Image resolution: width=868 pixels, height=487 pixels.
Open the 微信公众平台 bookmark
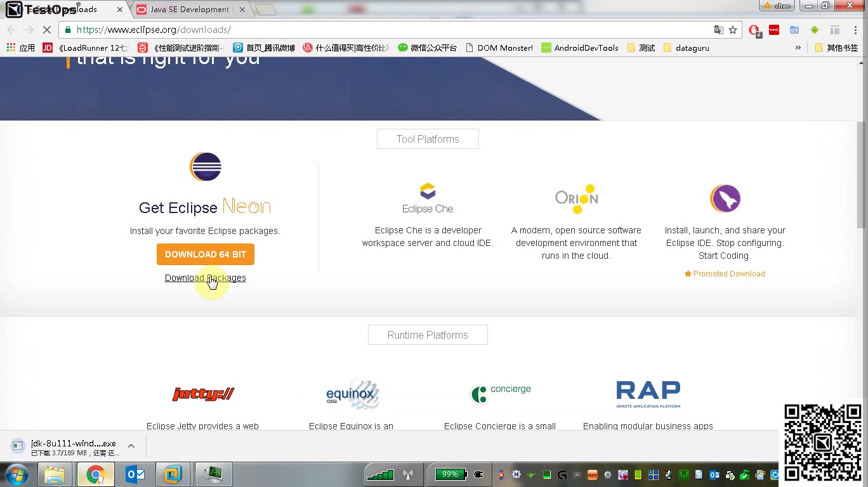click(x=427, y=48)
